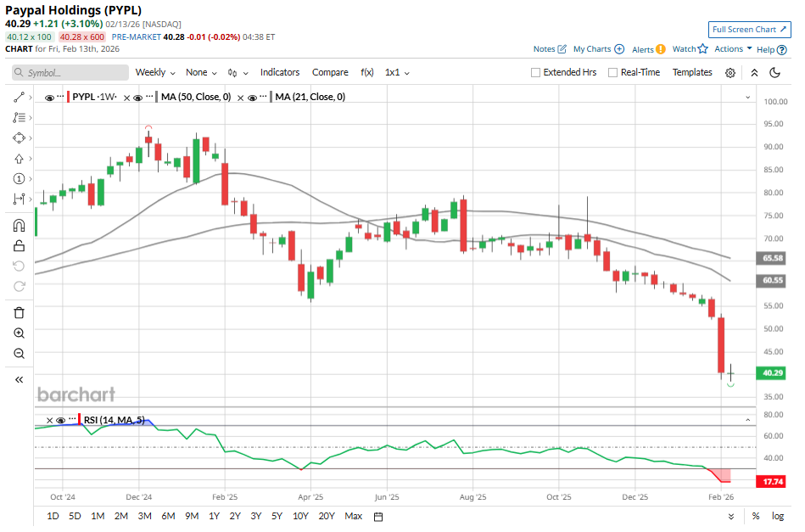The image size is (805, 532).
Task: Select the trend line drawing tool
Action: point(19,97)
